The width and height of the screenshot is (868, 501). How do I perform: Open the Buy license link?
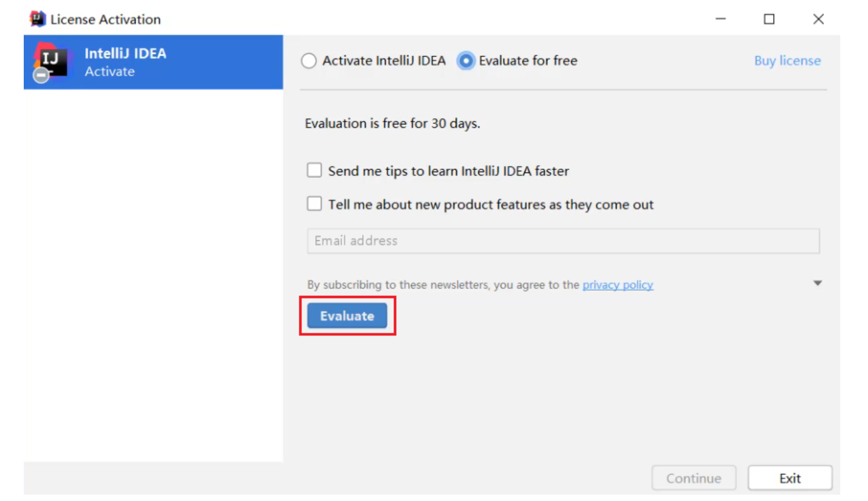click(x=787, y=61)
